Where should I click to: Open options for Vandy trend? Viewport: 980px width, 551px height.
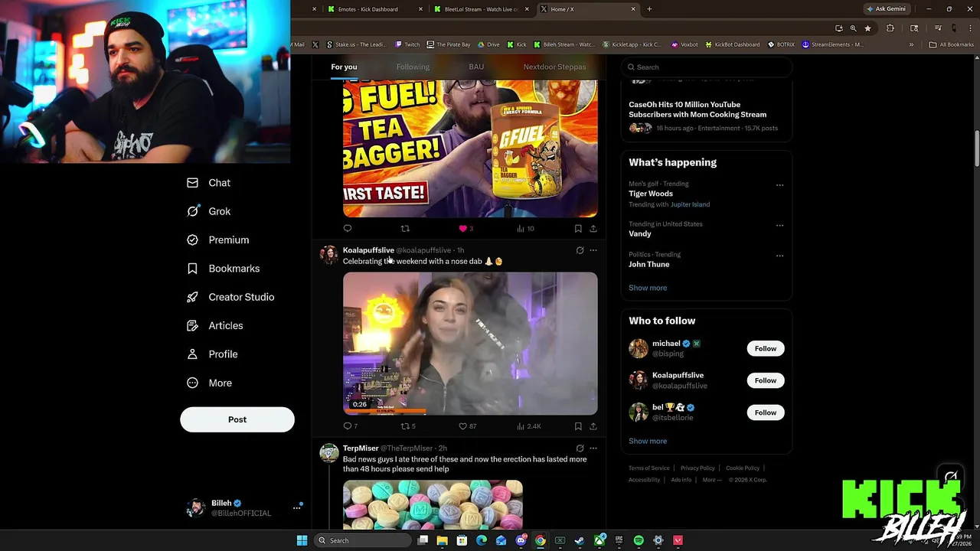pos(779,225)
